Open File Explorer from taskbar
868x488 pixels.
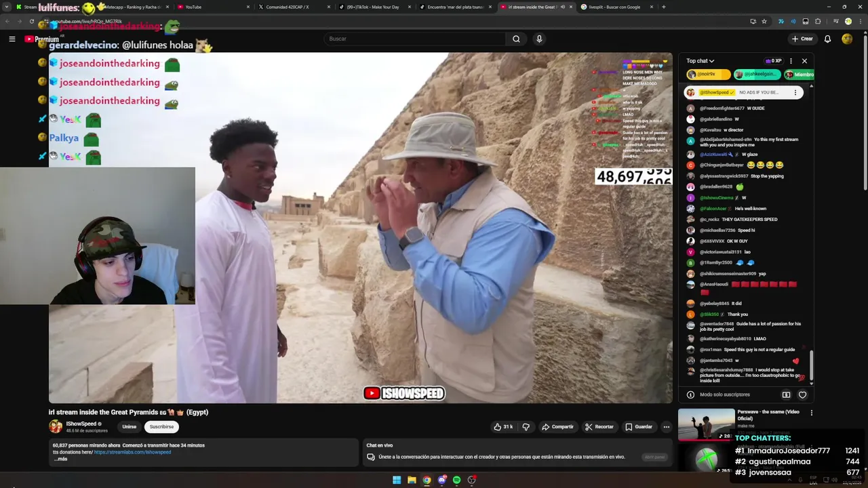coord(412,480)
